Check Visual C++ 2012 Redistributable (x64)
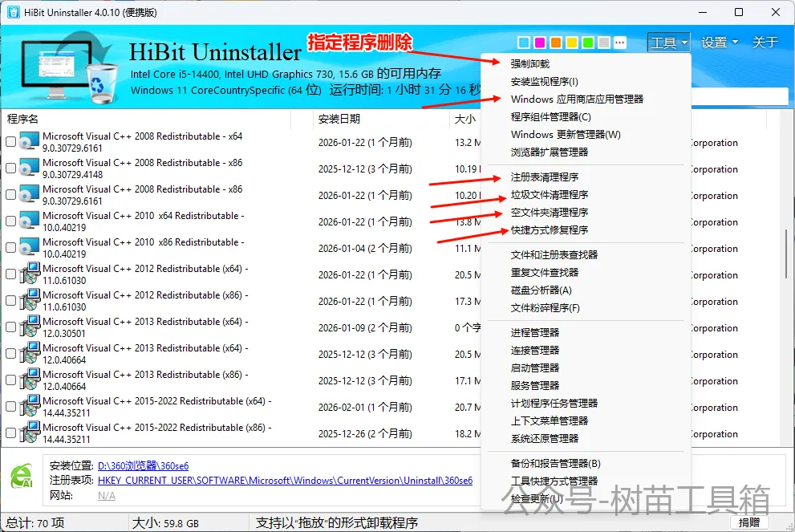Screen dimensions: 795x532 (x=10, y=274)
